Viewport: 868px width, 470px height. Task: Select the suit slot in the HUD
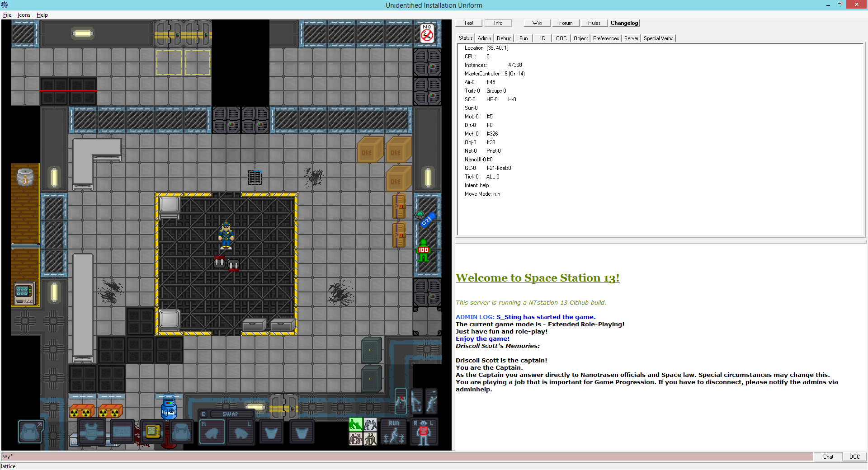(92, 432)
